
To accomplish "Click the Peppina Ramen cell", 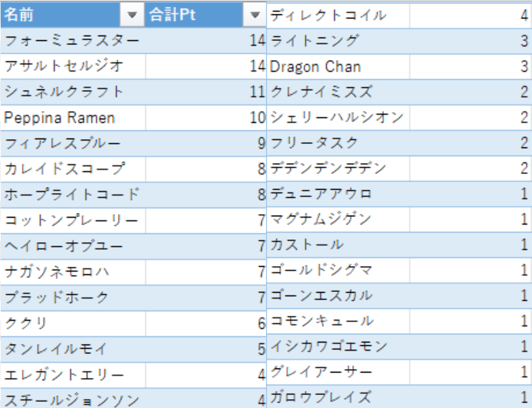I will [x=72, y=117].
